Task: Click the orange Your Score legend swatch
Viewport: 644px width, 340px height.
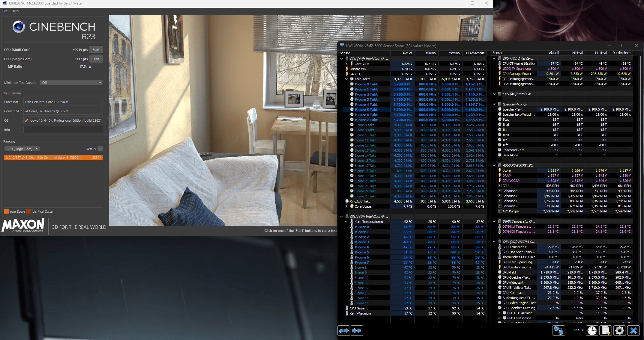Action: coord(6,211)
